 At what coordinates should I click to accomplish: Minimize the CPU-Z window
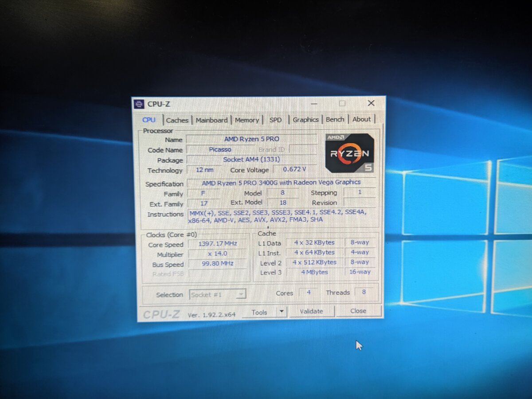(x=314, y=103)
